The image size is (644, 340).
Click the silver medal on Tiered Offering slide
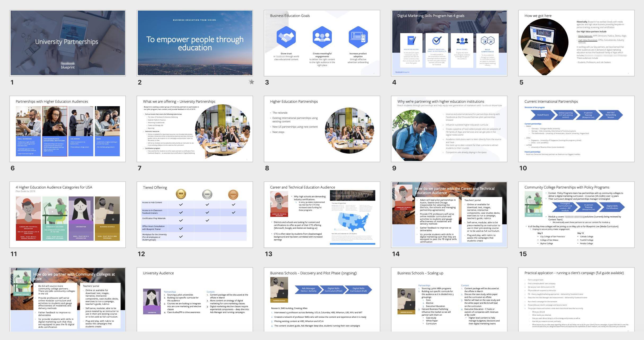click(x=207, y=194)
